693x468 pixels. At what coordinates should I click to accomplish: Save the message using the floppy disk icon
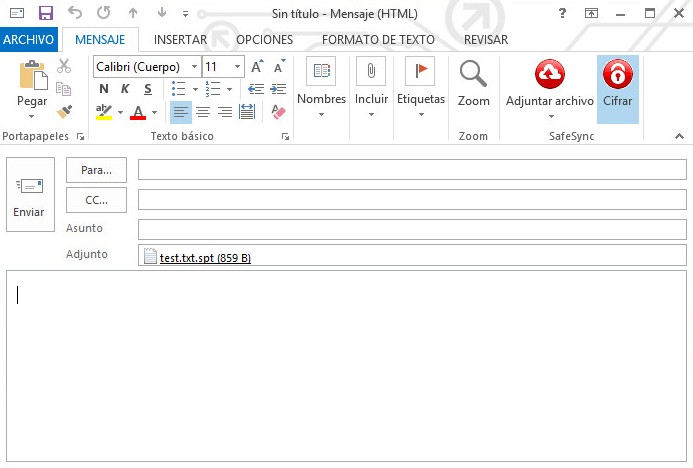click(46, 13)
